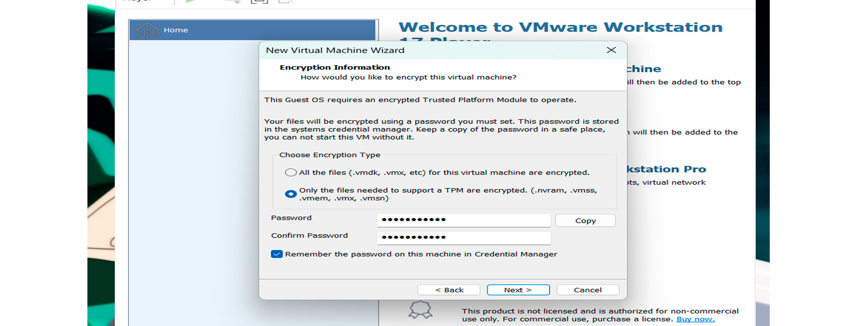Focus the Password input field
Image resolution: width=868 pixels, height=326 pixels.
pyautogui.click(x=464, y=220)
